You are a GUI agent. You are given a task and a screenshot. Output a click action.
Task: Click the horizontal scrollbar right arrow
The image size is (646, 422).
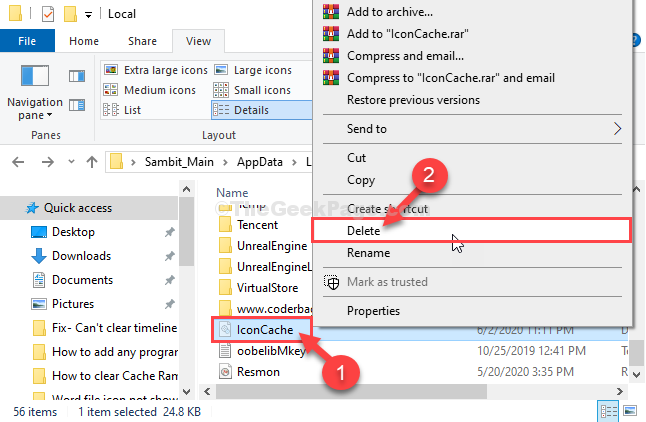[620, 392]
